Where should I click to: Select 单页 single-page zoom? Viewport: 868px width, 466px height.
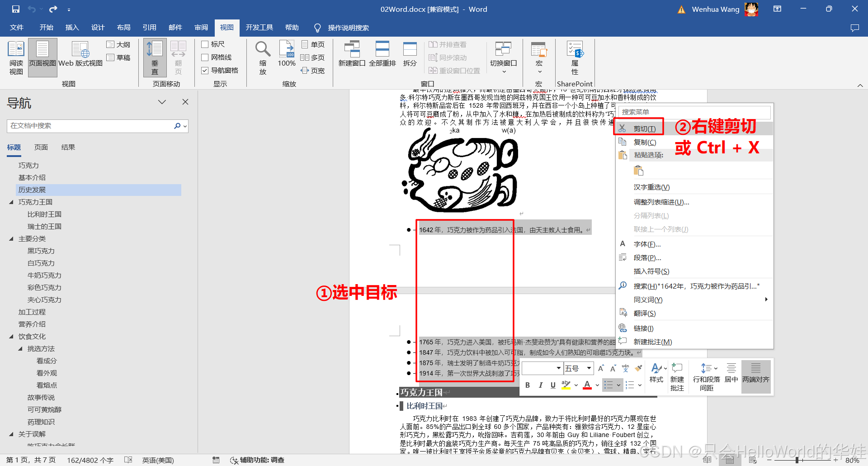coord(313,44)
